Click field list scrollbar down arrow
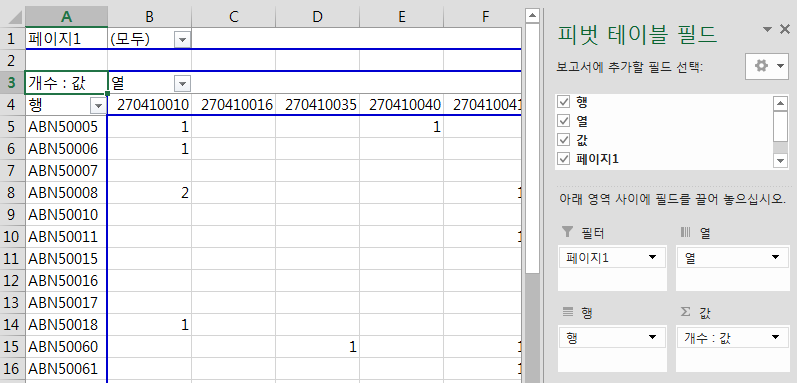The image size is (797, 383). pos(780,161)
